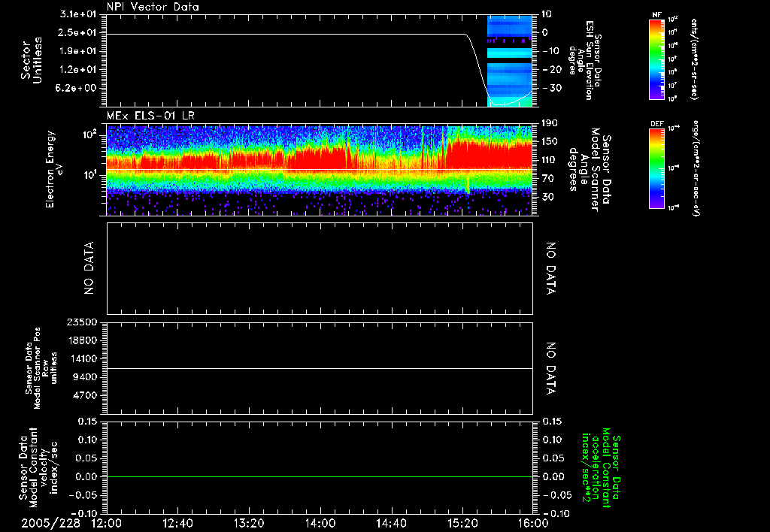Click the white line in Scanner Pos panel
This screenshot has width=770, height=532.
pos(320,369)
